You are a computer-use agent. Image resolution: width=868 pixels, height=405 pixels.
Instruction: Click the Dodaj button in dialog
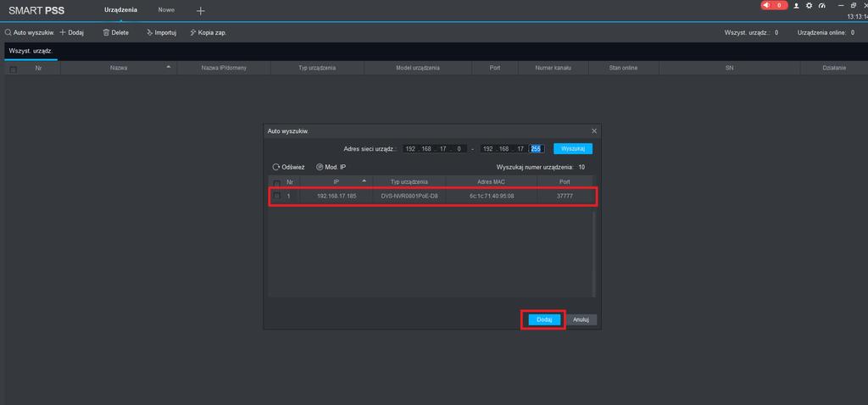[x=545, y=319]
